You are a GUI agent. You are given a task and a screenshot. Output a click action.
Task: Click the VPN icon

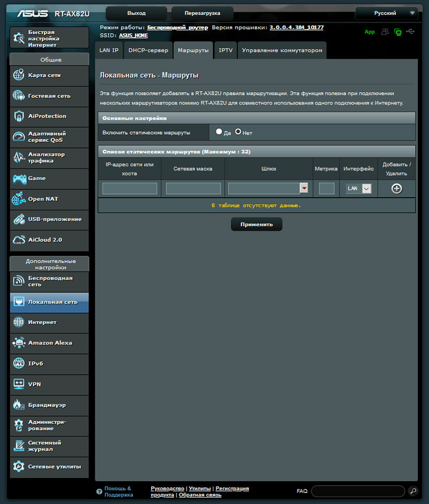point(19,384)
